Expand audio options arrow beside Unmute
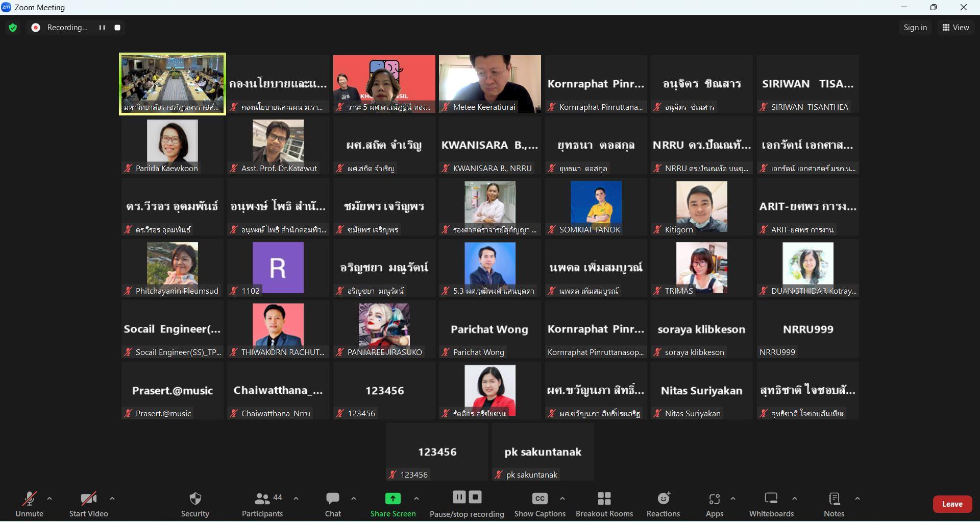This screenshot has height=522, width=980. tap(50, 499)
